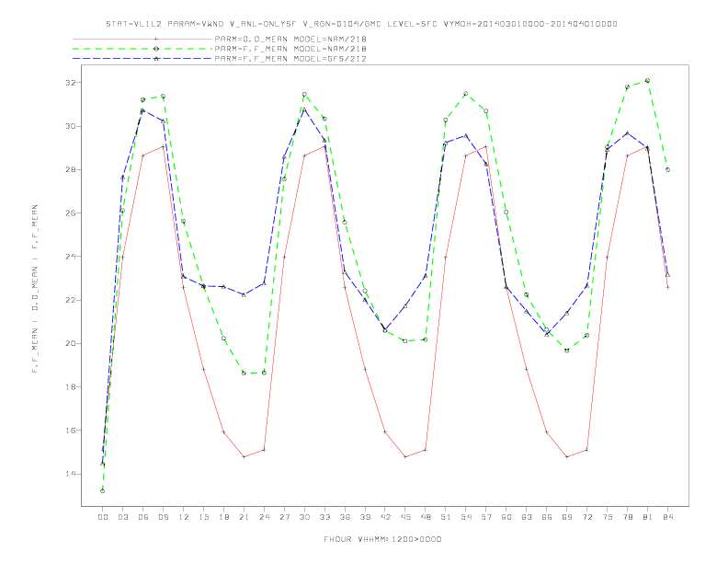The width and height of the screenshot is (728, 563).
Task: Click x-axis forecast hour label 51
Action: [x=446, y=517]
